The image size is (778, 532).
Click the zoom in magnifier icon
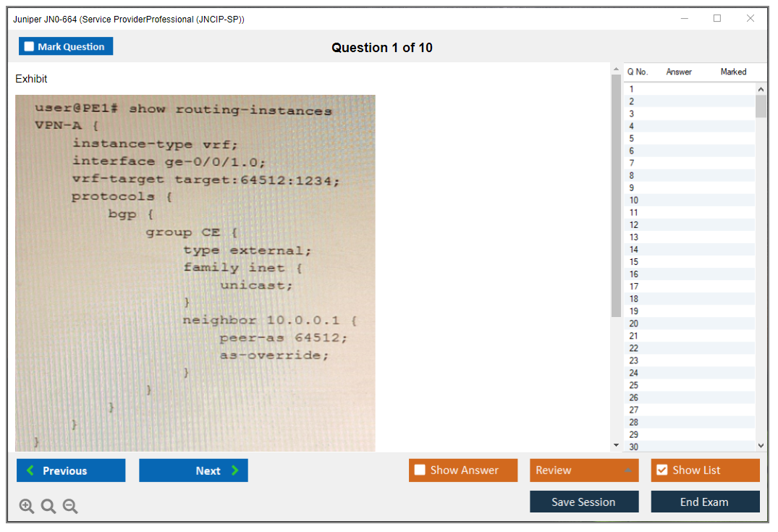[x=27, y=507]
